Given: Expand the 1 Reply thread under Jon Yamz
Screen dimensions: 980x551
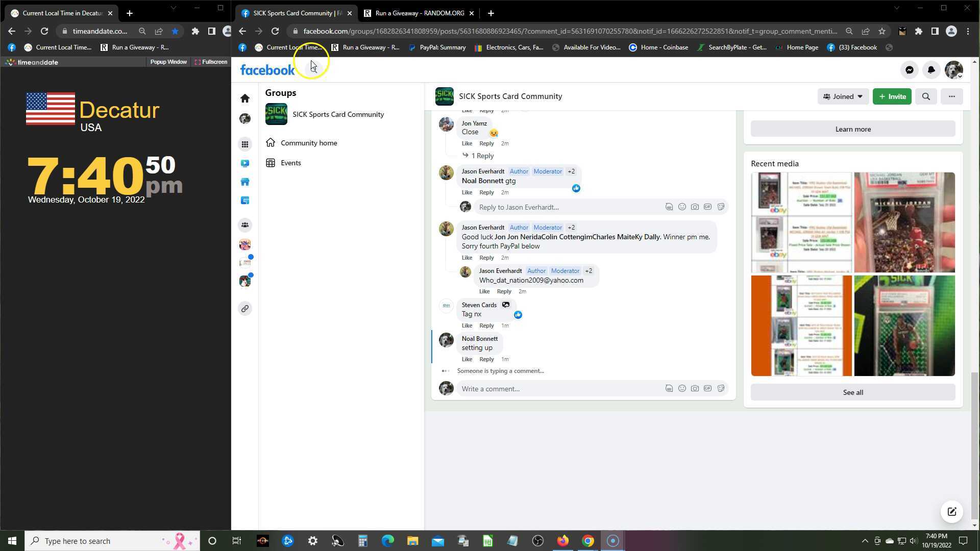Looking at the screenshot, I should tap(482, 156).
